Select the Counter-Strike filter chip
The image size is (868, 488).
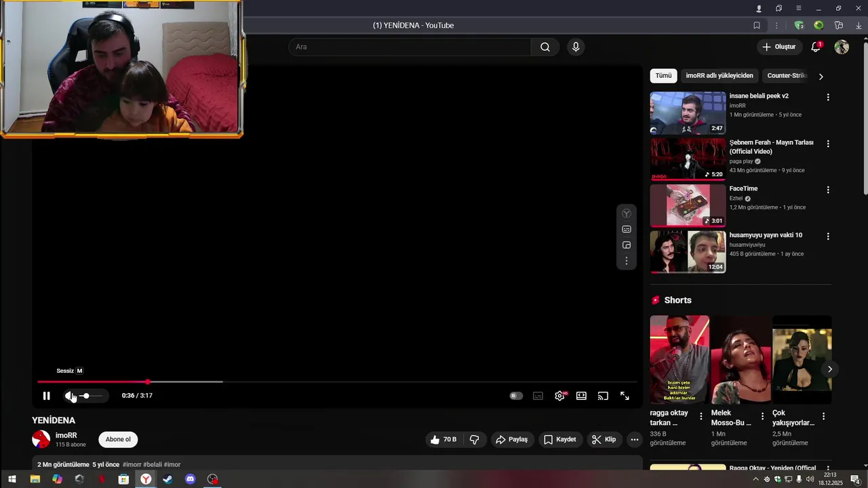tap(787, 76)
